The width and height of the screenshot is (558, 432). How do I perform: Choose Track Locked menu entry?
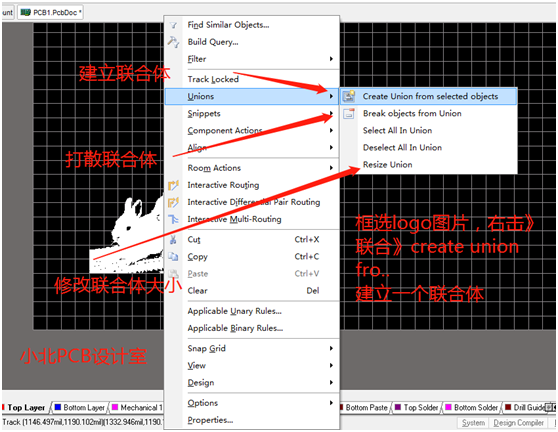[x=252, y=79]
